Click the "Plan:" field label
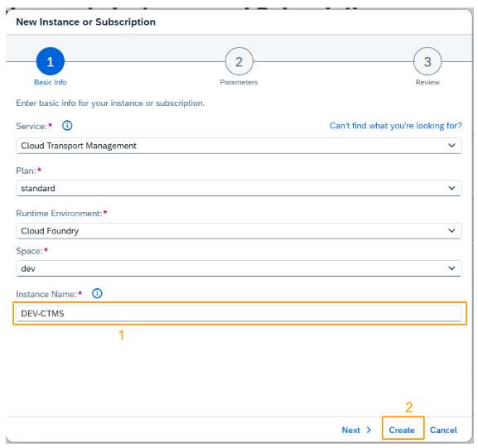 coord(26,171)
